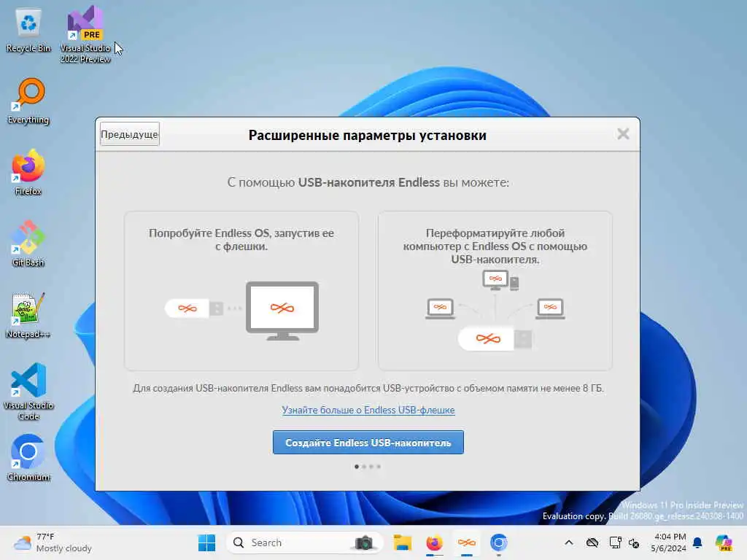Launch Chromium from the desktop
This screenshot has height=560, width=747.
pos(28,458)
